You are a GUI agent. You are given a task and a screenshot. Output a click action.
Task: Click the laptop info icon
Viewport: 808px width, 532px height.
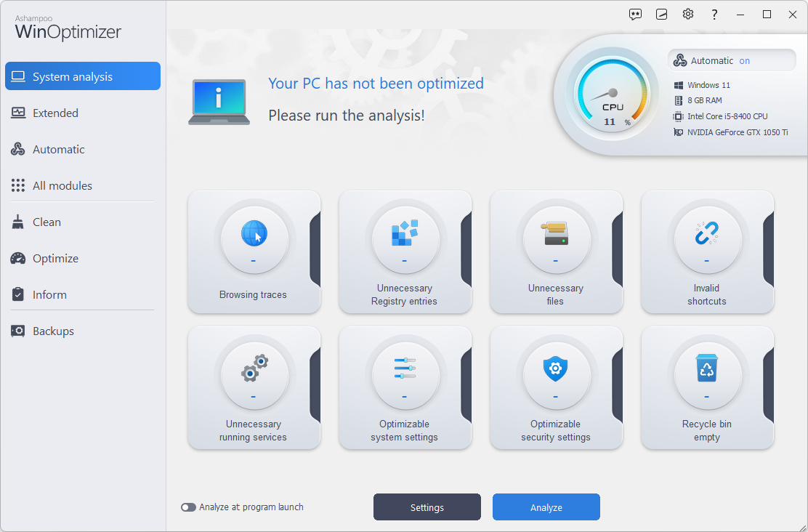(x=219, y=102)
